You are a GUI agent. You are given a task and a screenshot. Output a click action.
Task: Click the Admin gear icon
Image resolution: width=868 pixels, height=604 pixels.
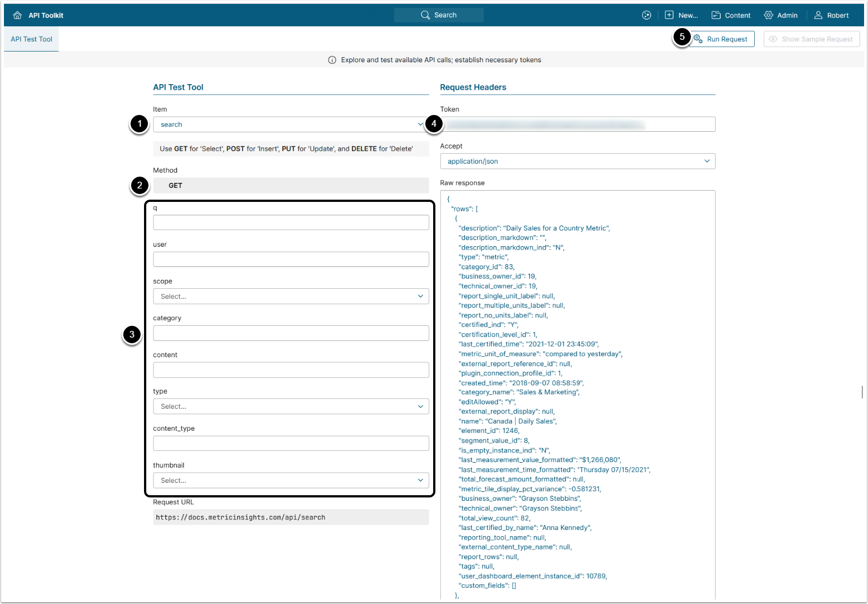tap(768, 15)
